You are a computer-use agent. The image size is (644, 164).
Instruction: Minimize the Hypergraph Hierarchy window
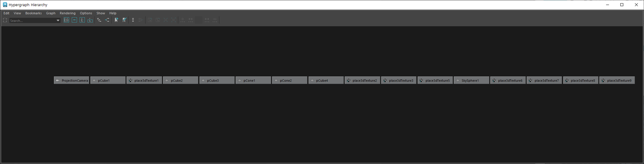coord(608,5)
